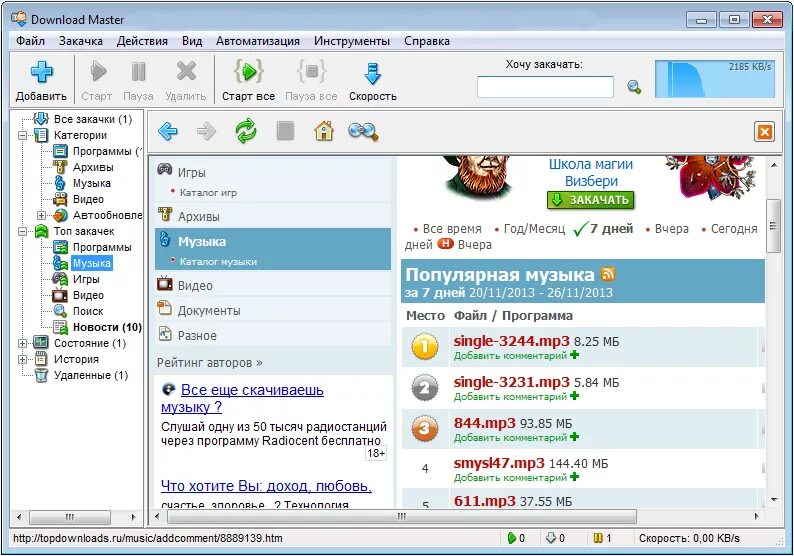This screenshot has height=556, width=794.
Task: Click the page horizontal scrollbar thumb
Action: pyautogui.click(x=402, y=517)
